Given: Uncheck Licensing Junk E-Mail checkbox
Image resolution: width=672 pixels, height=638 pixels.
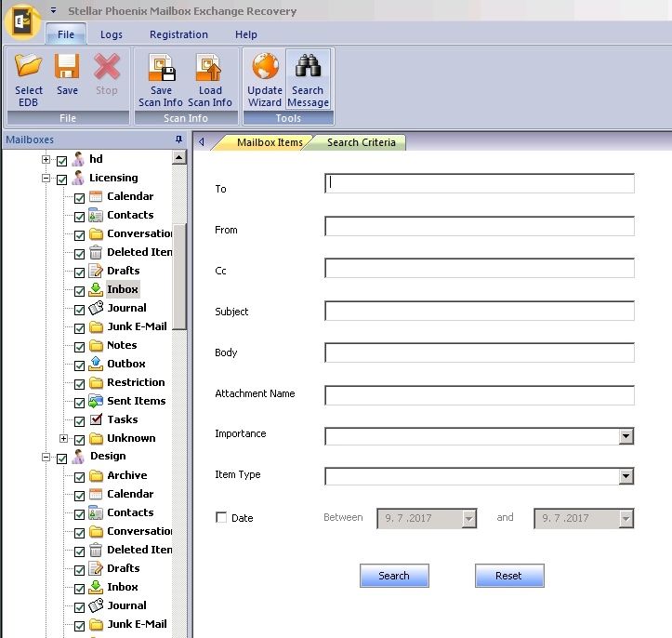Looking at the screenshot, I should [x=79, y=328].
